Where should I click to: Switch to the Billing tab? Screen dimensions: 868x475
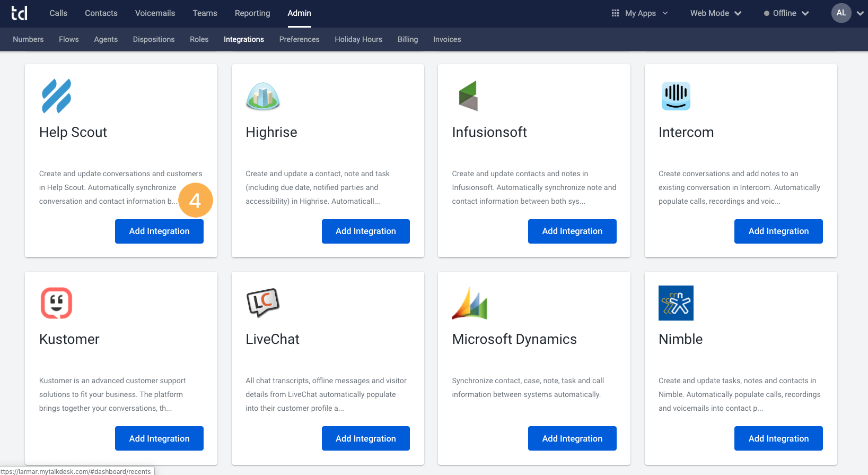click(408, 39)
